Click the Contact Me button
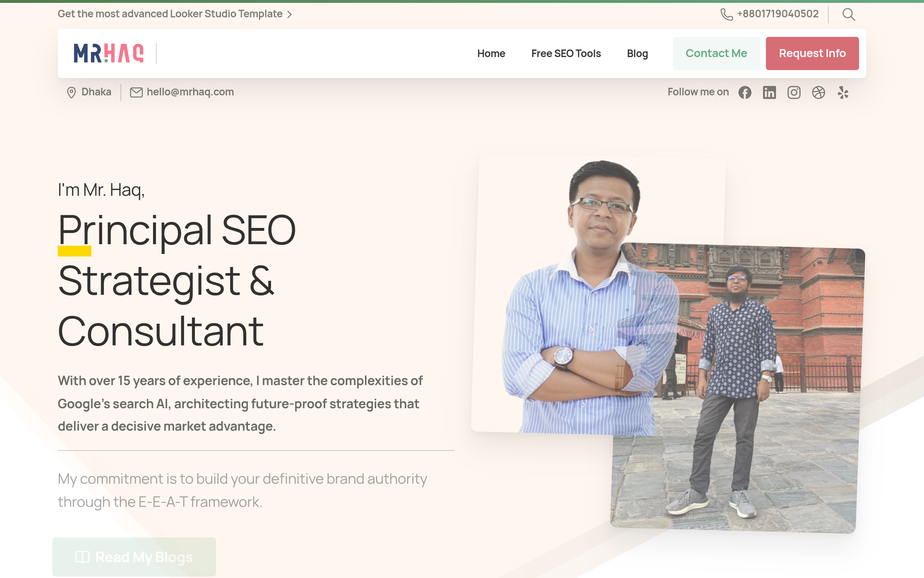 (716, 53)
